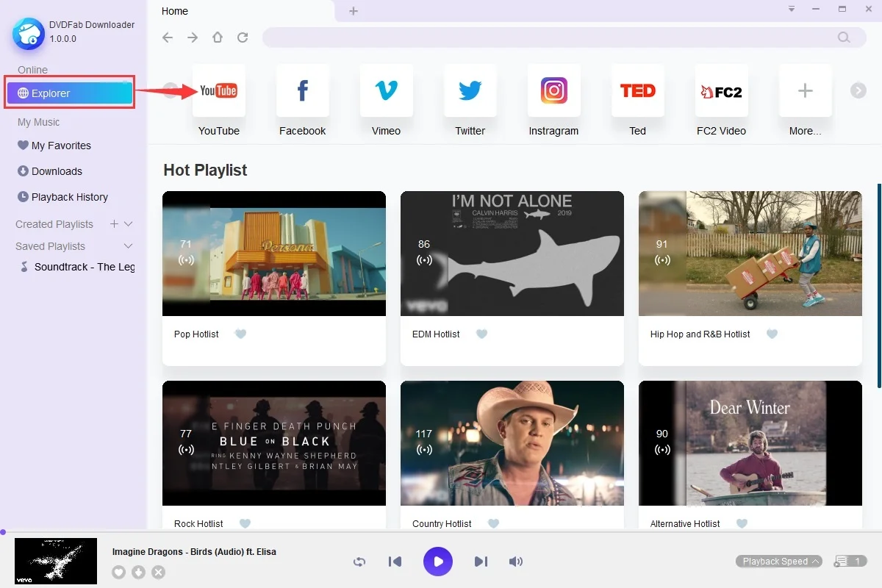Add More video sources
The width and height of the screenshot is (882, 588).
805,90
